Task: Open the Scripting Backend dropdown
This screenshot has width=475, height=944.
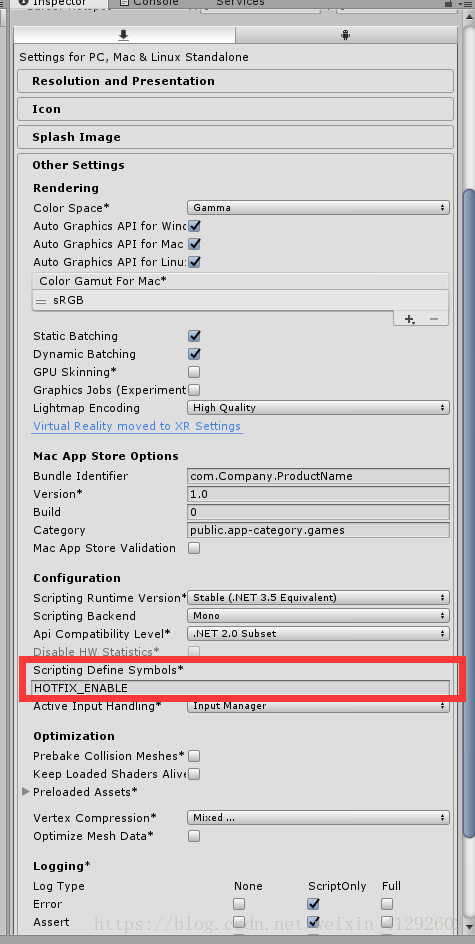Action: (318, 616)
